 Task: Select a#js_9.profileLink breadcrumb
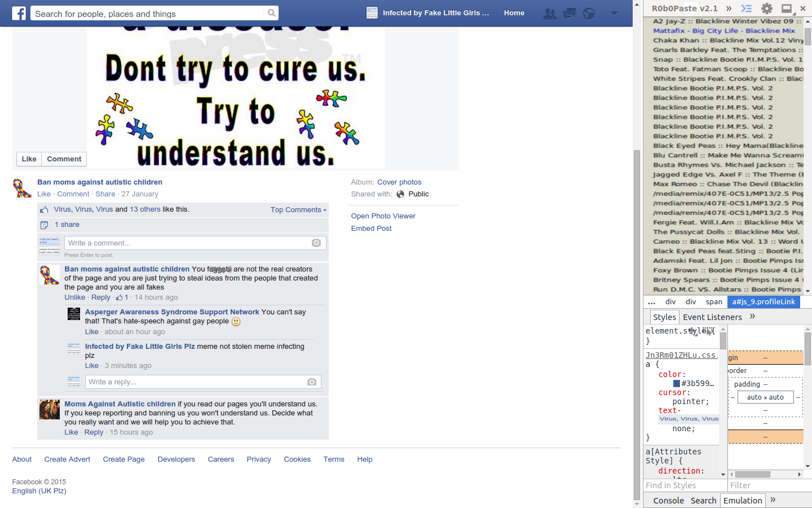pos(764,302)
